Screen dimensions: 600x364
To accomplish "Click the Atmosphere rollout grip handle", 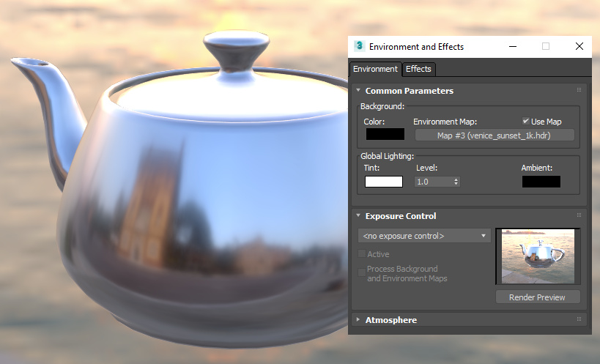I will click(579, 319).
